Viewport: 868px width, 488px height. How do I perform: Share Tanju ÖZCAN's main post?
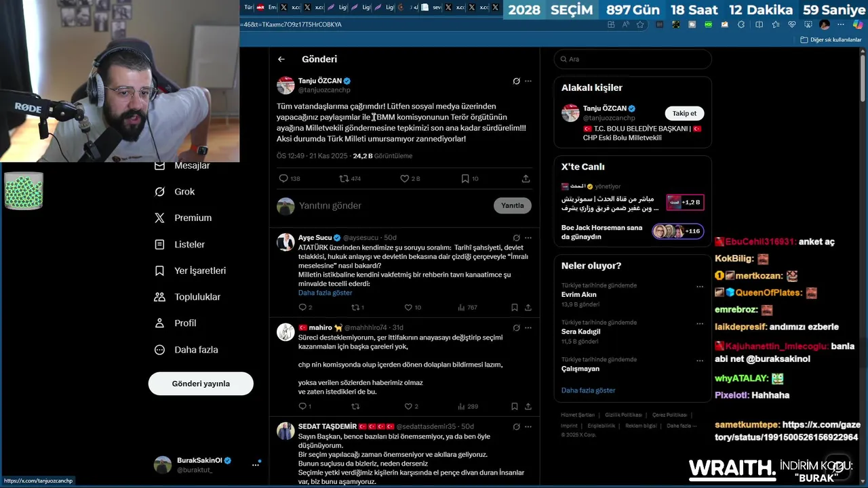click(526, 178)
